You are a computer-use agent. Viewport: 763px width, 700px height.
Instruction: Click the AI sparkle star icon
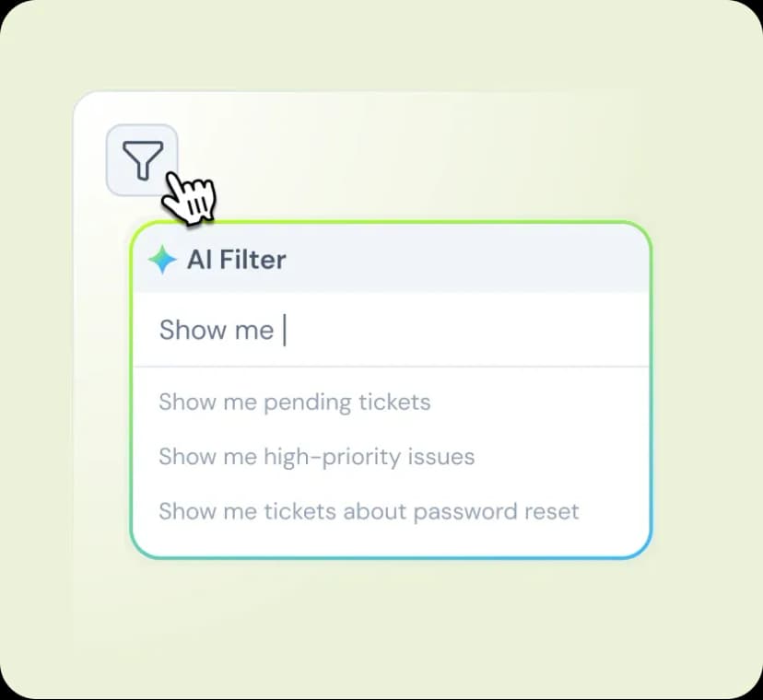(162, 260)
